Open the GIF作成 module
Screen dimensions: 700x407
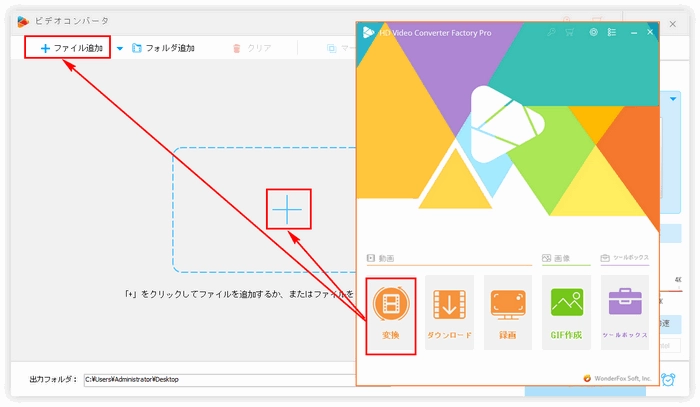point(566,313)
